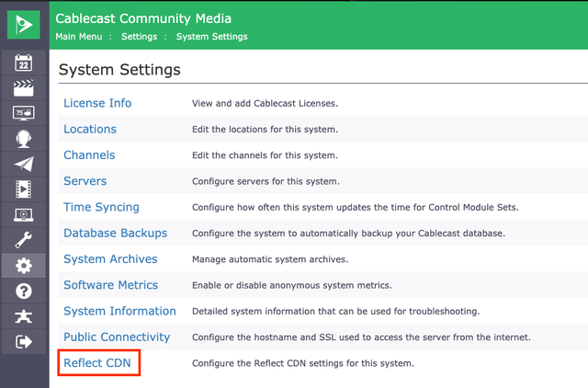
Task: Open the schedule calendar icon in sidebar
Action: (24, 63)
